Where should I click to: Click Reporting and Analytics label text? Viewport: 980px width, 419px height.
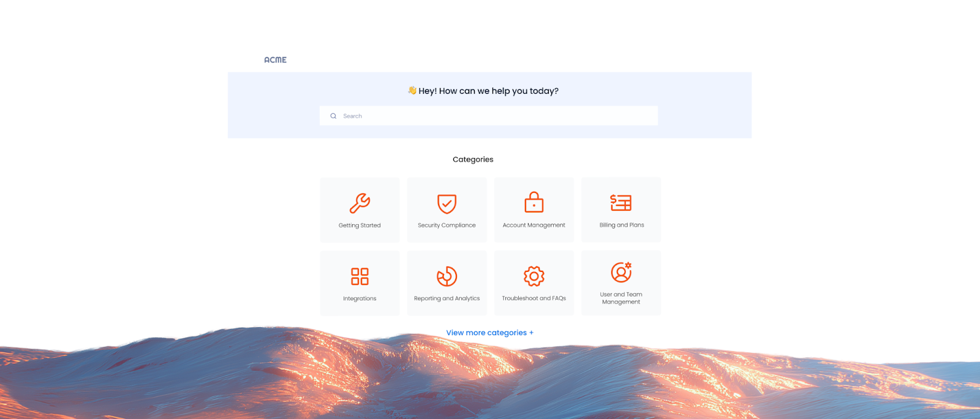point(447,298)
